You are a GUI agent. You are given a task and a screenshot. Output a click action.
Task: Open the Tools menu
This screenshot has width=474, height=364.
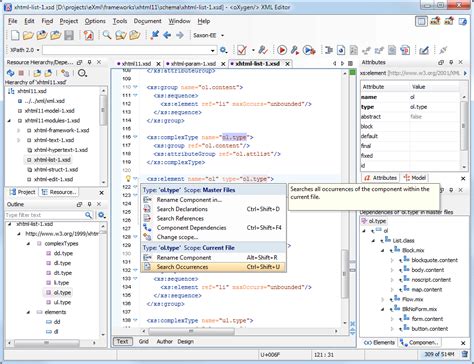(120, 21)
